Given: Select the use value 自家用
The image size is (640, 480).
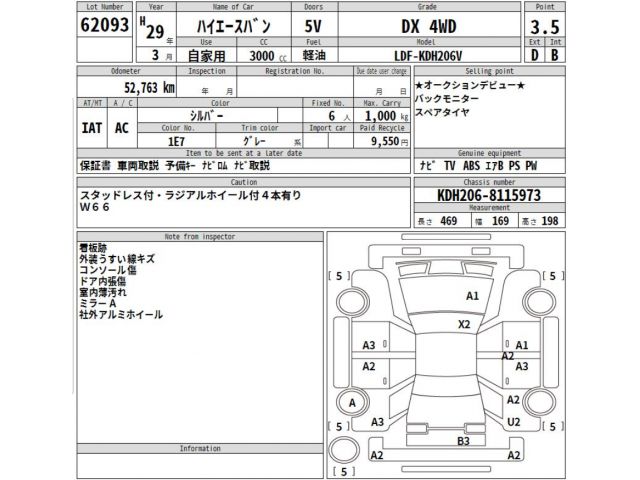Looking at the screenshot, I should pos(207,56).
